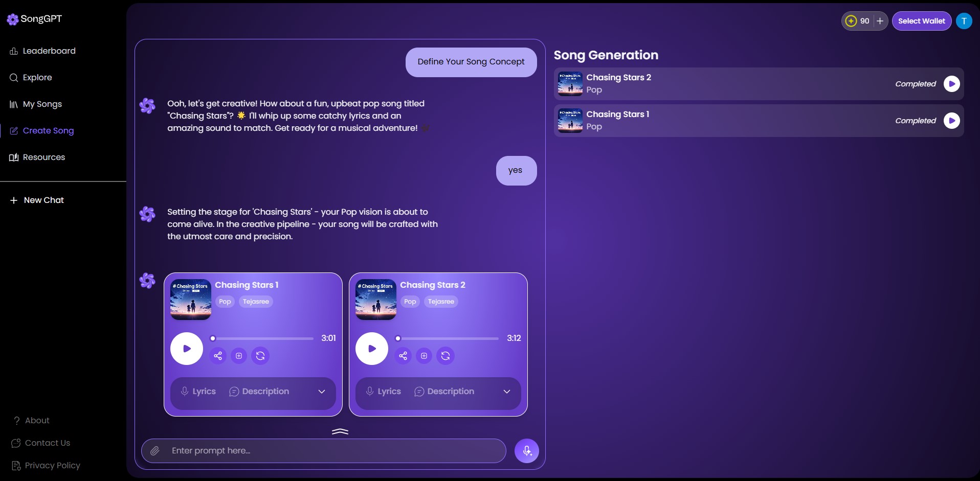The height and width of the screenshot is (481, 980).
Task: Show Description for Chasing Stars 1
Action: click(259, 392)
